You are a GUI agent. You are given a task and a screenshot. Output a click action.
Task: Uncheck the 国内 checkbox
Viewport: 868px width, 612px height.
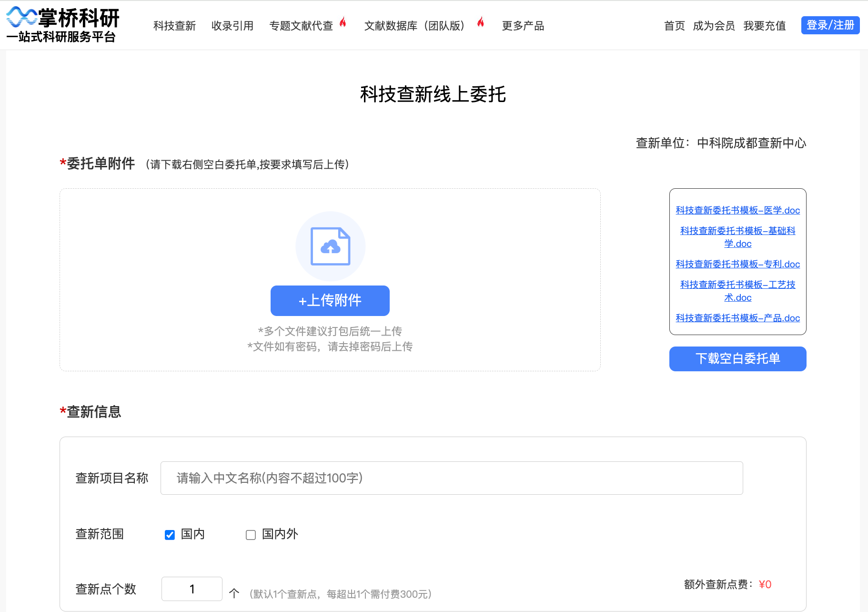pos(170,535)
